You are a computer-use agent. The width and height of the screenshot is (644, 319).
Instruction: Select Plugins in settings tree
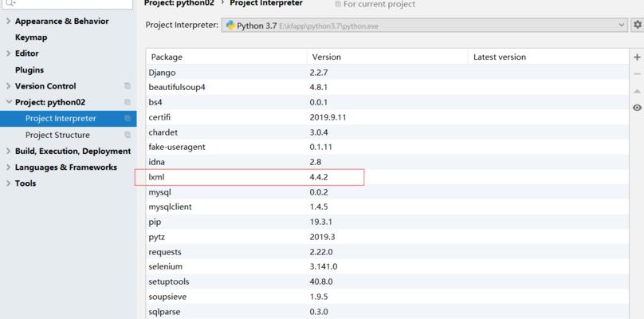29,70
